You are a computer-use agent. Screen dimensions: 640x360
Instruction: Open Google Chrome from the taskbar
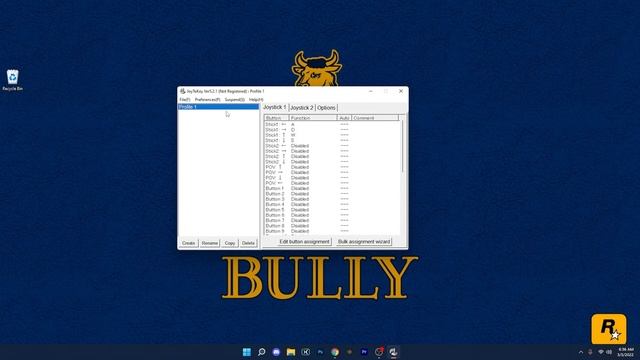click(335, 352)
